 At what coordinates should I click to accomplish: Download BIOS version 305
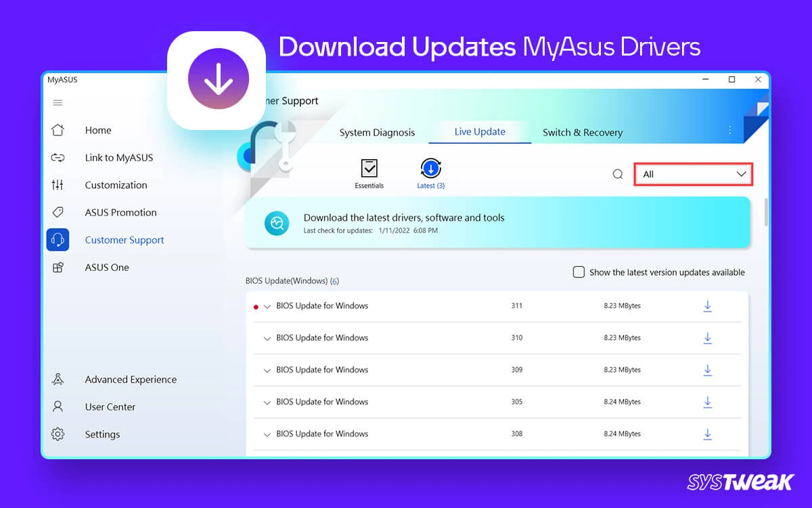707,402
